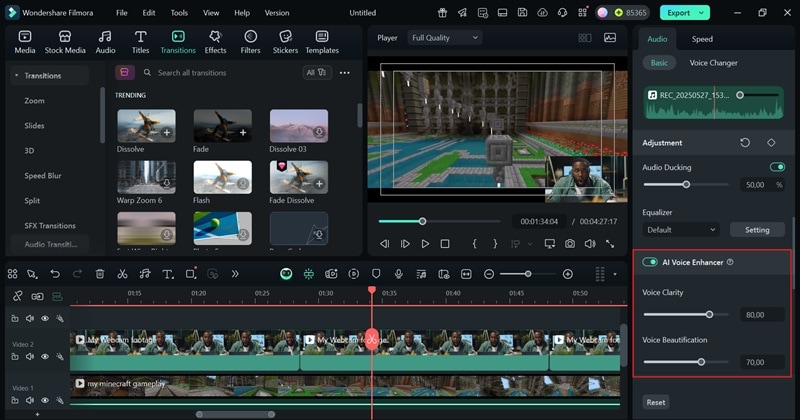Click the microphone voiceover record icon
Screen dimensions: 800x420
pos(398,274)
